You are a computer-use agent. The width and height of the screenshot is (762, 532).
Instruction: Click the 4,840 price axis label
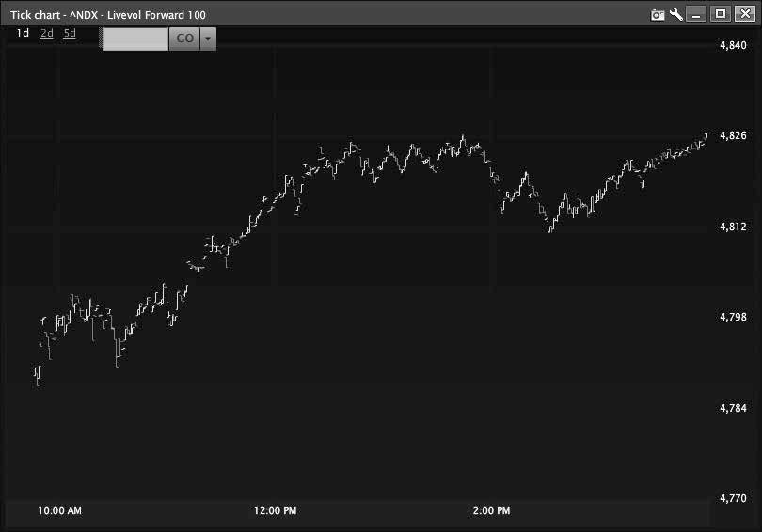[733, 46]
